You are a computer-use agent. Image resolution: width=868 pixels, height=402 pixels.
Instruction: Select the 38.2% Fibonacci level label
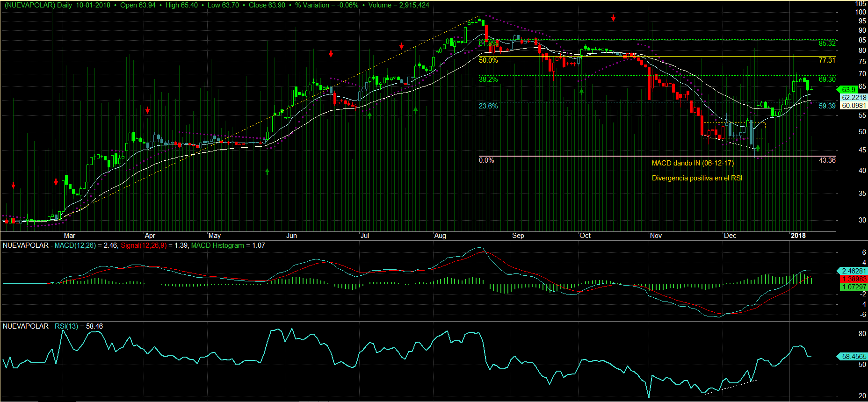point(488,79)
